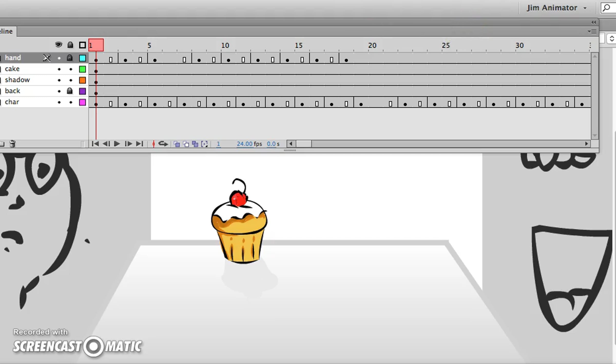The image size is (616, 364).
Task: Click the Loop playback icon
Action: coord(163,144)
